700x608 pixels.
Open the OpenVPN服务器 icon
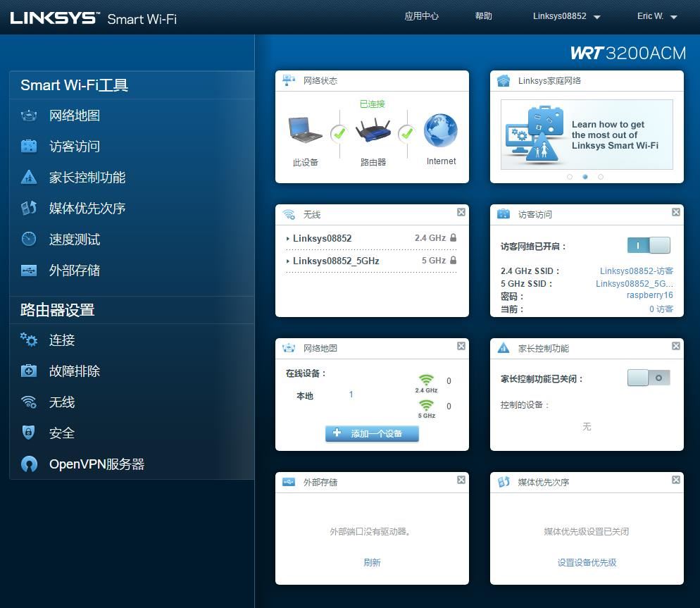click(x=29, y=464)
